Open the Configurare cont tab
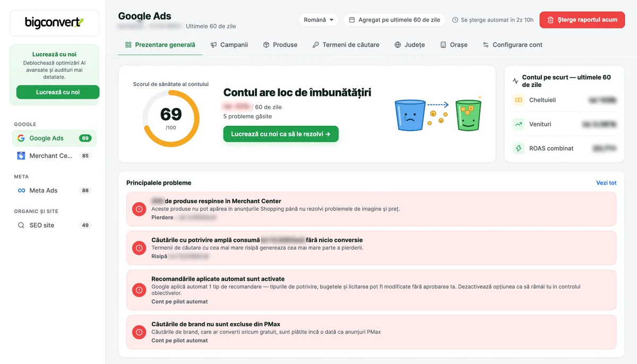 click(512, 45)
